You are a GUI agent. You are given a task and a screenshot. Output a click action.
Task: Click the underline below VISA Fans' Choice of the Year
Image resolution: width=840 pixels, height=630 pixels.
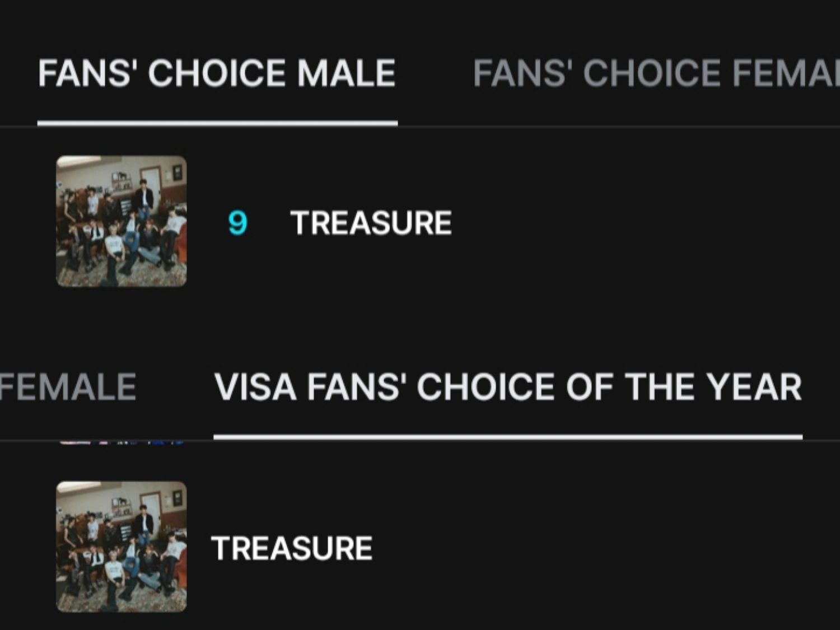click(x=507, y=436)
